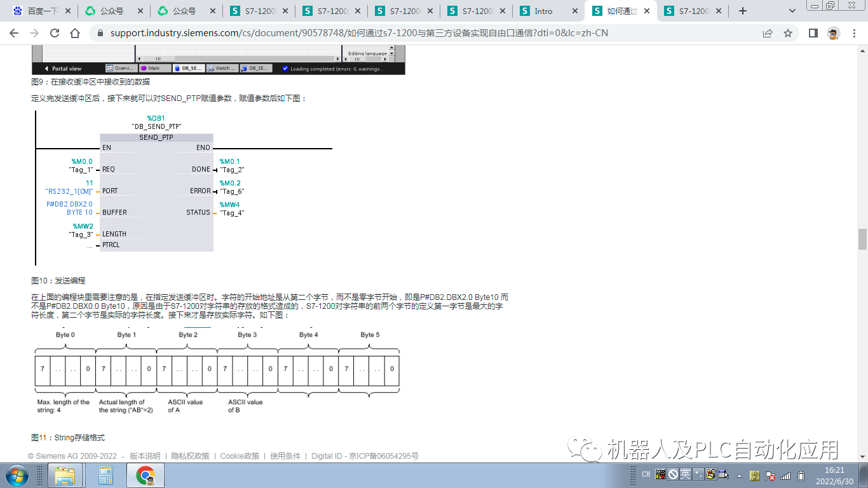
Task: Bookmark this page with the star
Action: tap(788, 33)
